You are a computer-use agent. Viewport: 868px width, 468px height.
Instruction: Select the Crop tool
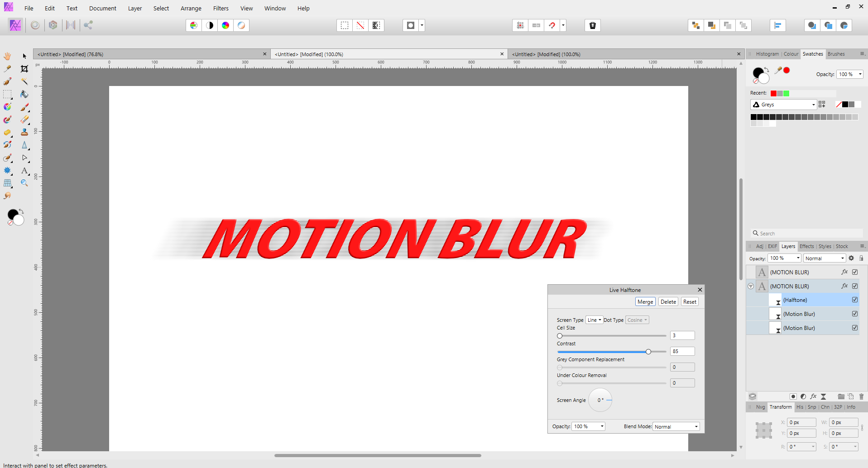click(x=24, y=69)
